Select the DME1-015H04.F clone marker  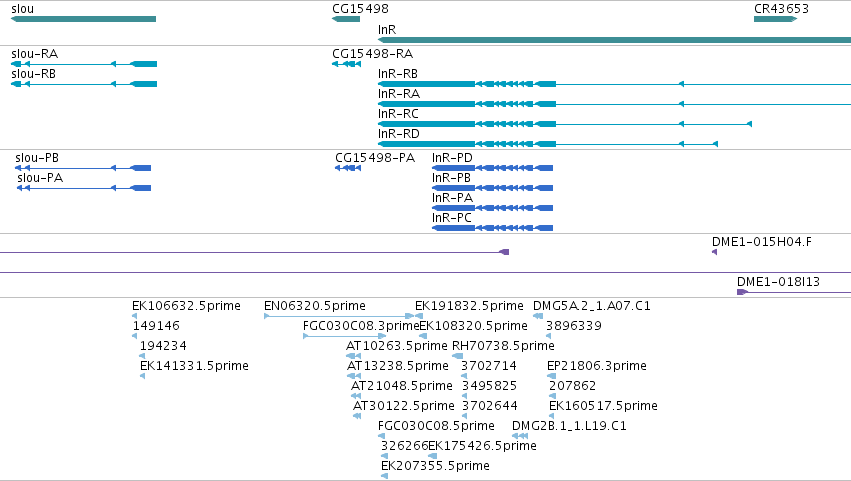coord(715,252)
